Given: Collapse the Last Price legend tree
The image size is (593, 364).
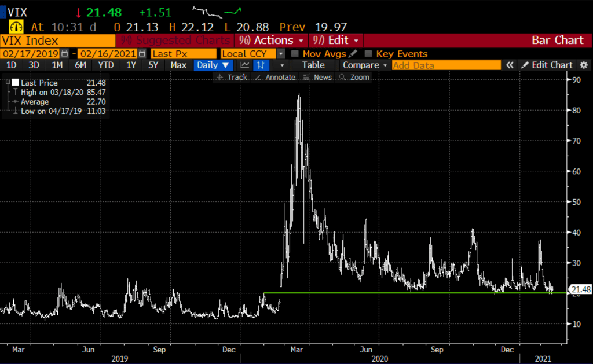Looking at the screenshot, I should 8,83.
